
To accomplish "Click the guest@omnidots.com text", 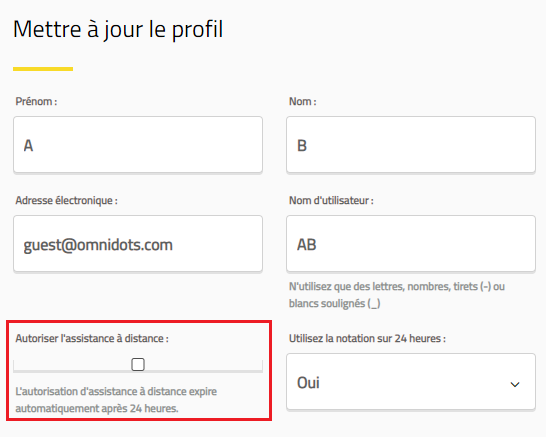I will tap(98, 245).
